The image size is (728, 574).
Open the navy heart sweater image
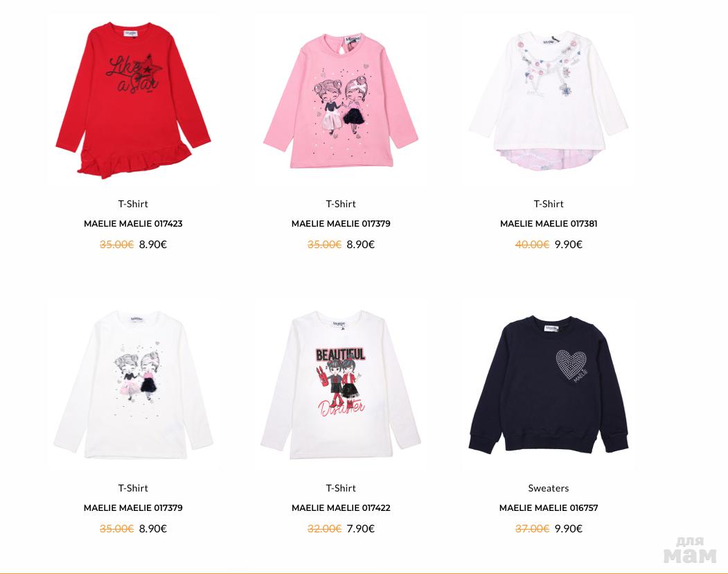549,384
